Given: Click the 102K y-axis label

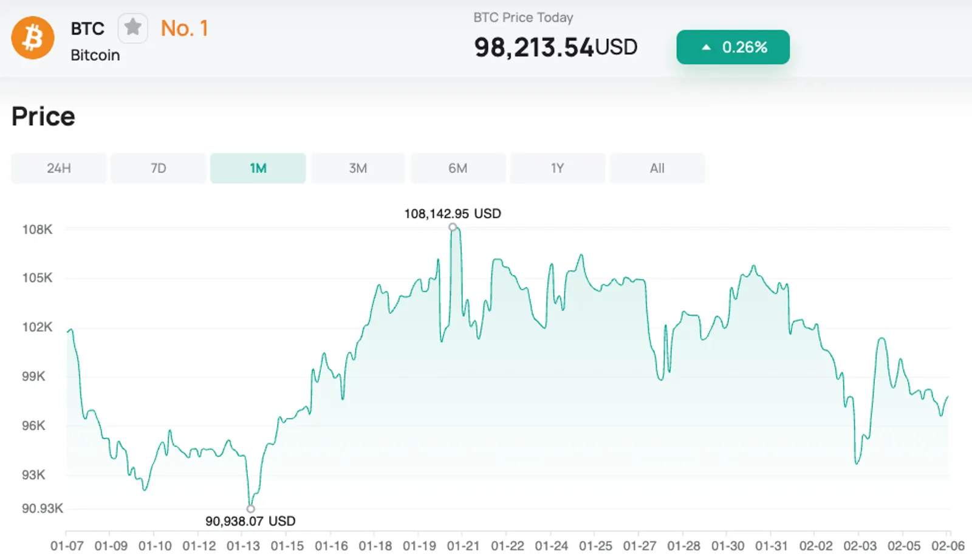Looking at the screenshot, I should pyautogui.click(x=37, y=327).
